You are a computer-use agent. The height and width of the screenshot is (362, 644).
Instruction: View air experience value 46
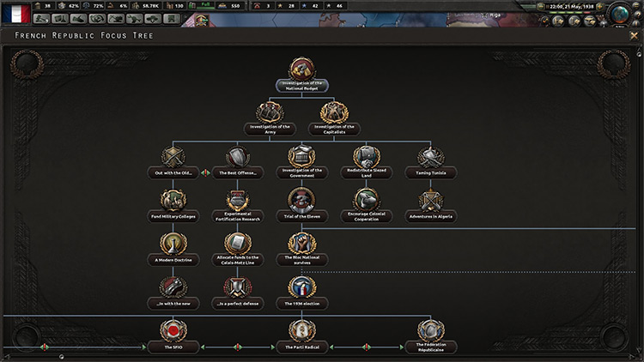coord(334,6)
